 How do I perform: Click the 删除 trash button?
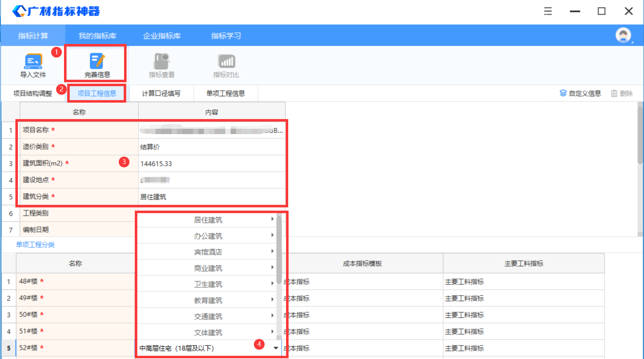622,93
